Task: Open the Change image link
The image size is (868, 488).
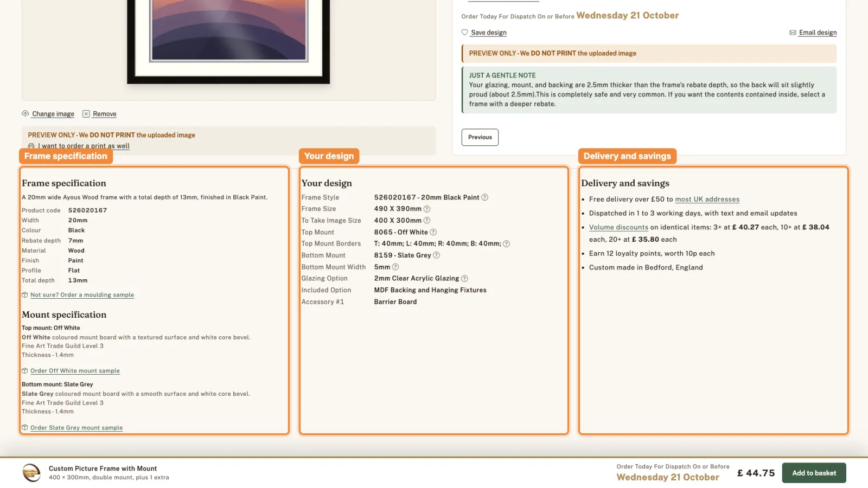Action: pyautogui.click(x=53, y=114)
